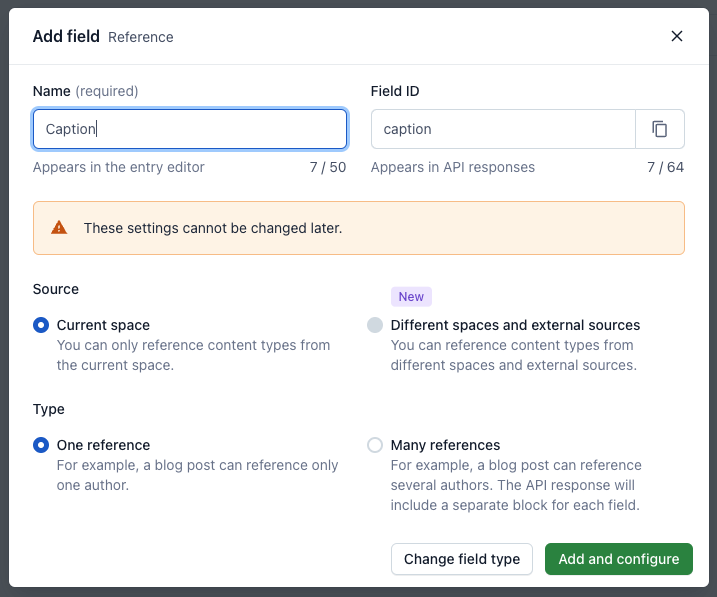Click the orange warning triangle icon
The image size is (717, 597).
coord(59,227)
